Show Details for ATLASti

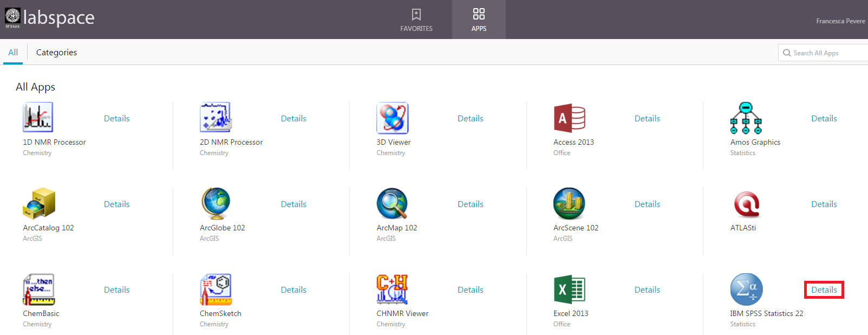[824, 204]
